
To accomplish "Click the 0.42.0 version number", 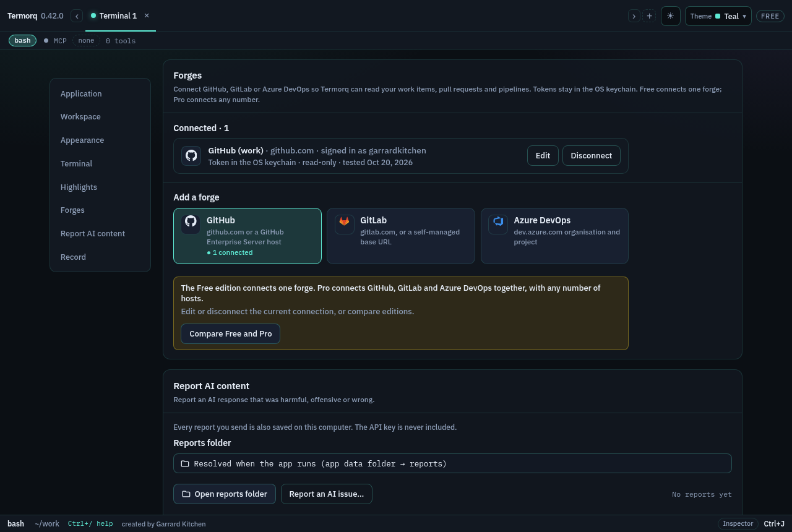I will click(x=52, y=16).
